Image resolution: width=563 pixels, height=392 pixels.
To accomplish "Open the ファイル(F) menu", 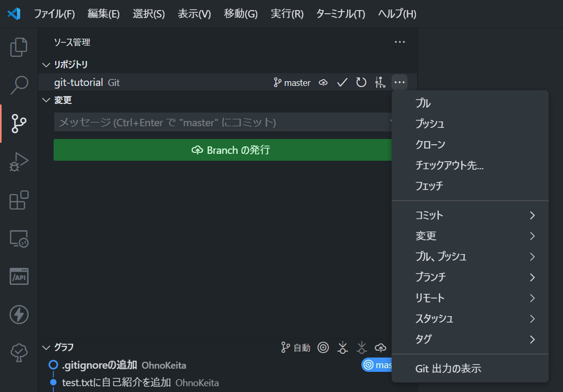I will (x=54, y=14).
